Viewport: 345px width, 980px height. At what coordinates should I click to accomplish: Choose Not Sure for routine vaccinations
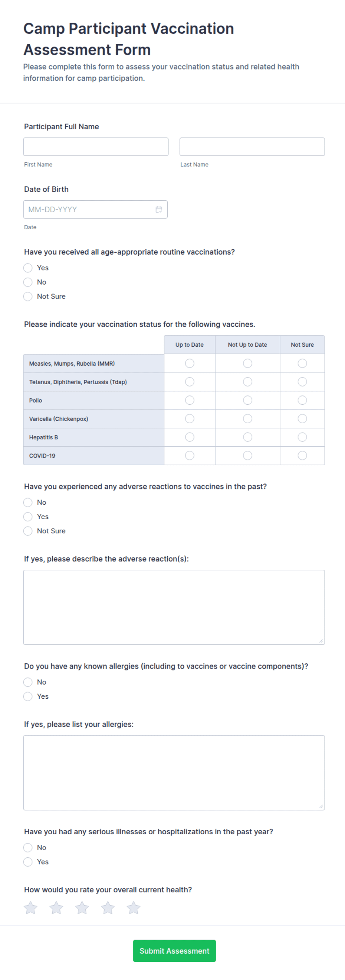pyautogui.click(x=28, y=296)
